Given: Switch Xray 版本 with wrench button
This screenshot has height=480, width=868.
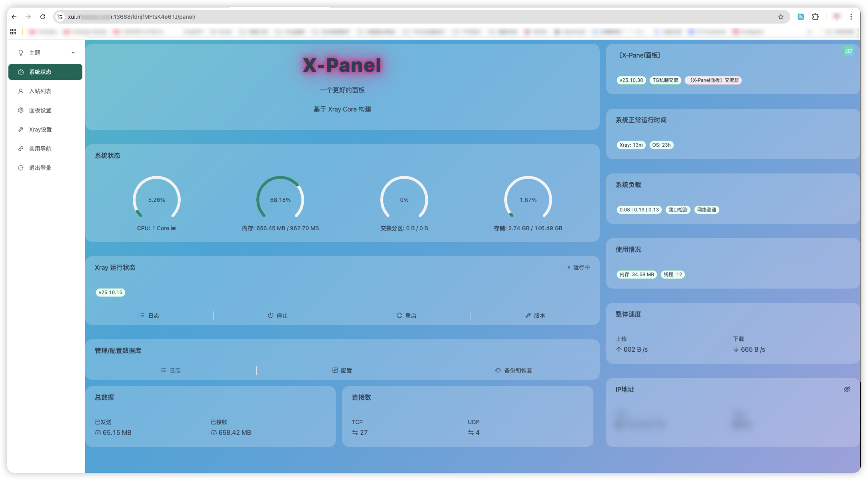Looking at the screenshot, I should coord(535,316).
